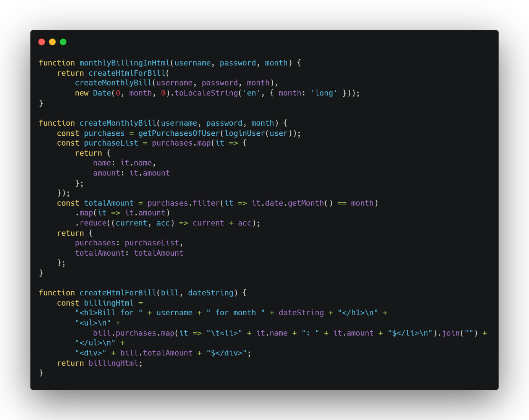Click the 'name: it.name,' line
The width and height of the screenshot is (529, 420).
(x=125, y=163)
